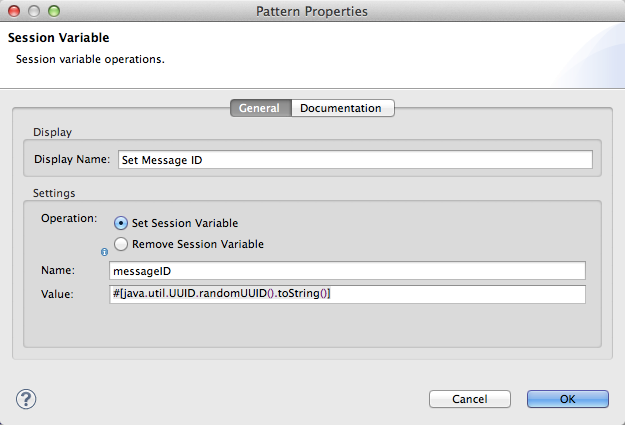
Task: Click the Session Variable heading
Action: coord(58,38)
